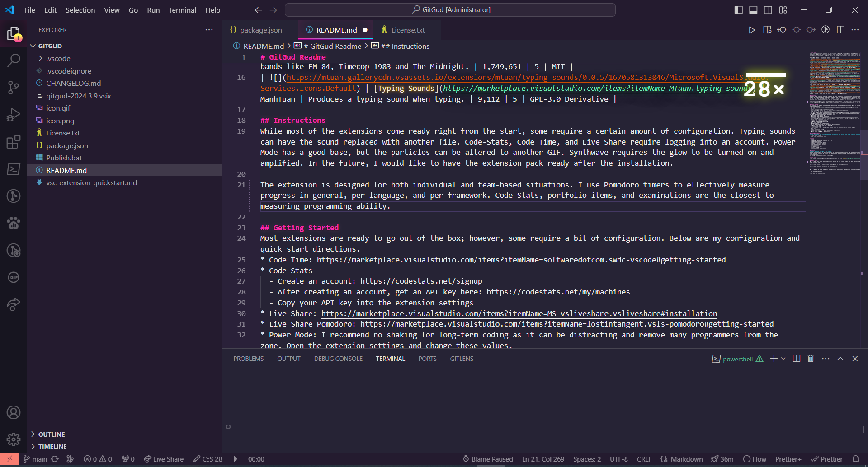Open Explorer views and more actions
The image size is (868, 467).
tap(209, 30)
